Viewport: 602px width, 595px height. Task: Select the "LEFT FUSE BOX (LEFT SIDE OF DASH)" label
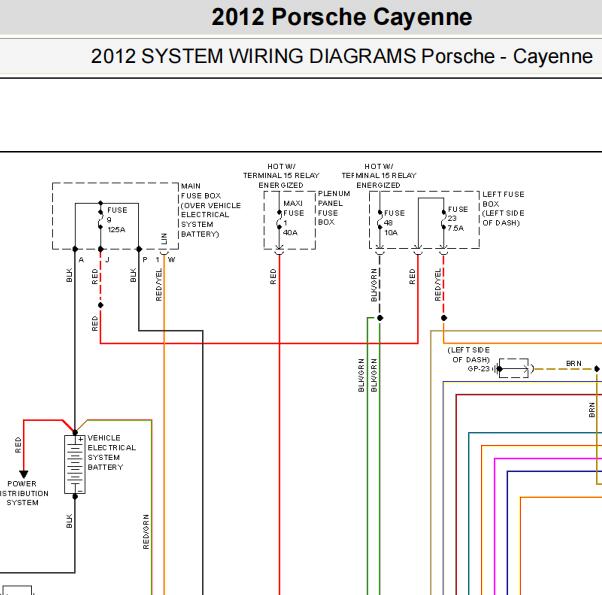[x=503, y=208]
